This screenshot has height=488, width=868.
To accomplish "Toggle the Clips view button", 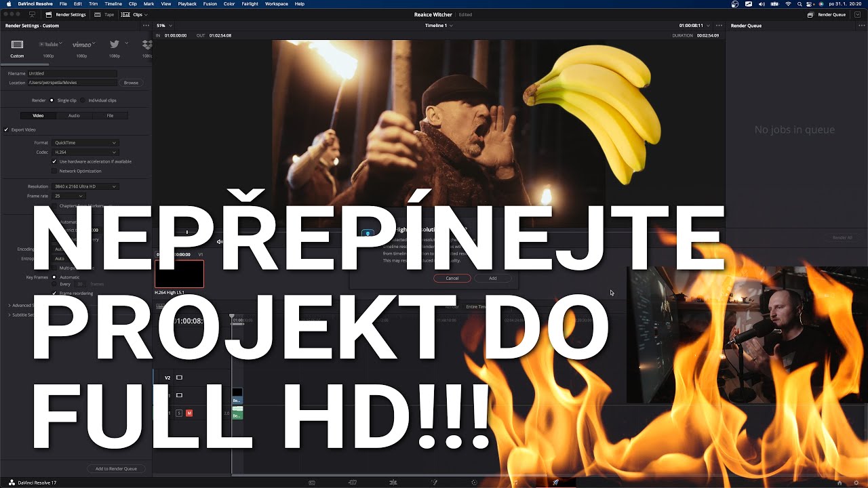I will pos(133,14).
